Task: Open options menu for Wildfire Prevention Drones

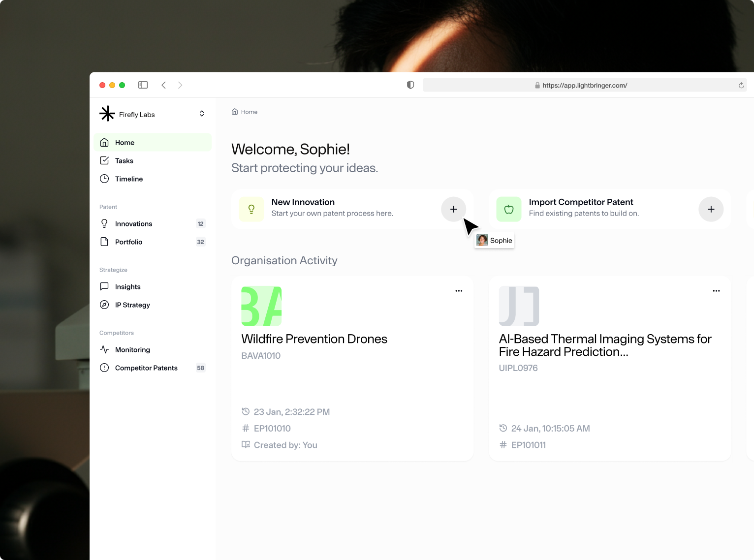Action: (459, 291)
